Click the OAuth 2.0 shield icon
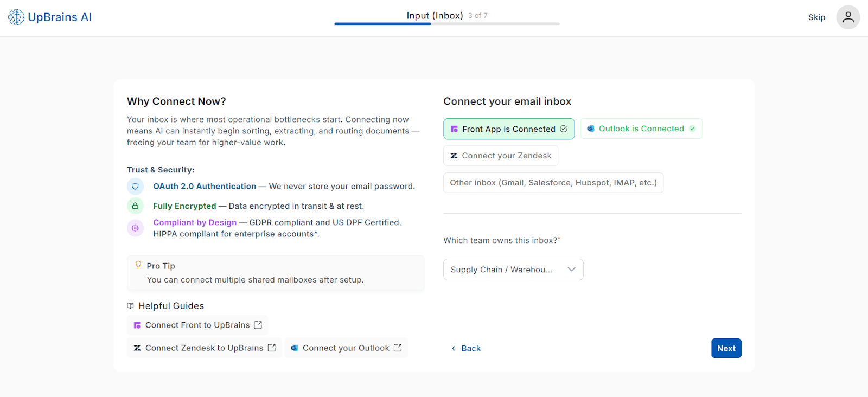The width and height of the screenshot is (868, 397). coord(135,187)
